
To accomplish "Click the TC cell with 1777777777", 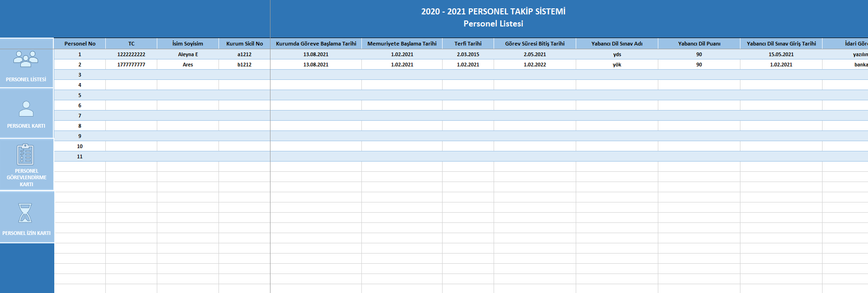I will 131,65.
